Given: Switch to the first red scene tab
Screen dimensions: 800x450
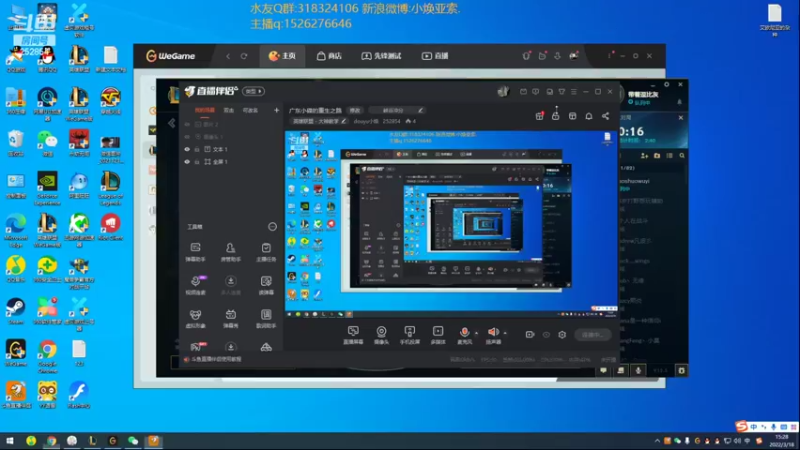Looking at the screenshot, I should [205, 110].
